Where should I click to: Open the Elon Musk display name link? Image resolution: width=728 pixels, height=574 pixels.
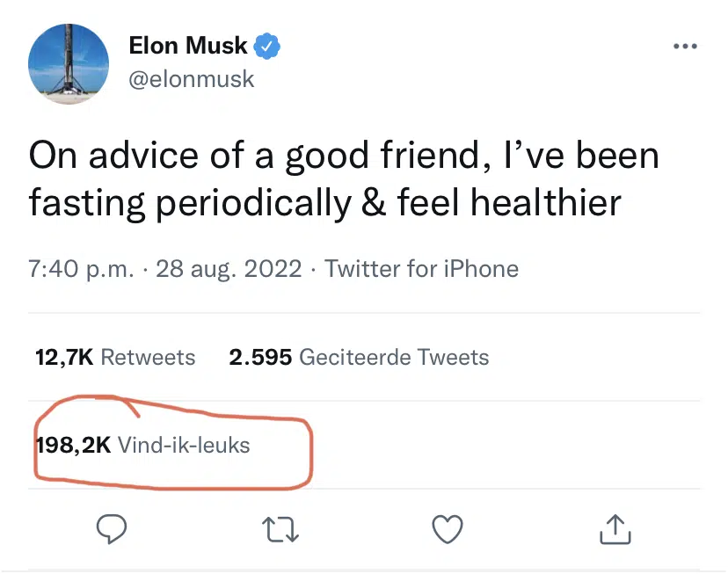tap(188, 46)
